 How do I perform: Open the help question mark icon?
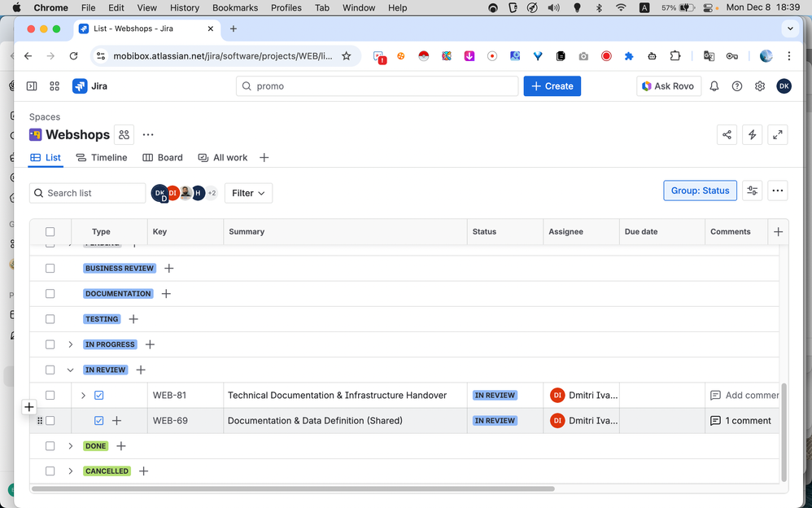tap(737, 86)
